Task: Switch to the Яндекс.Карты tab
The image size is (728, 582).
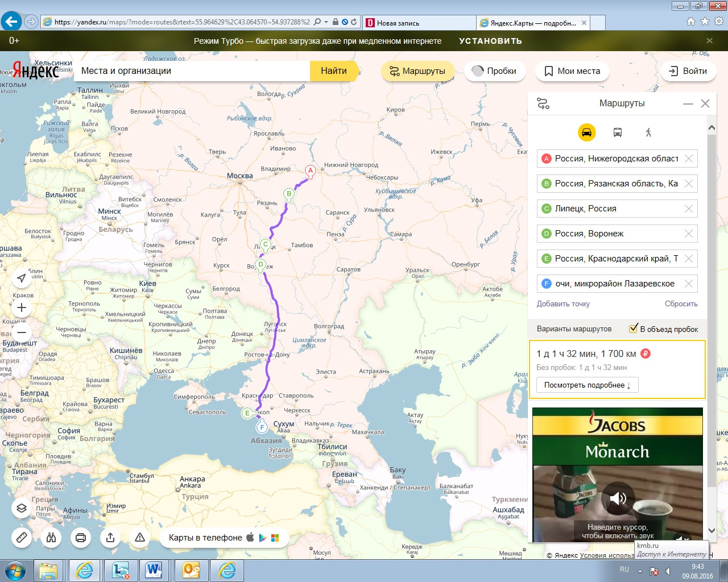Action: click(x=533, y=23)
